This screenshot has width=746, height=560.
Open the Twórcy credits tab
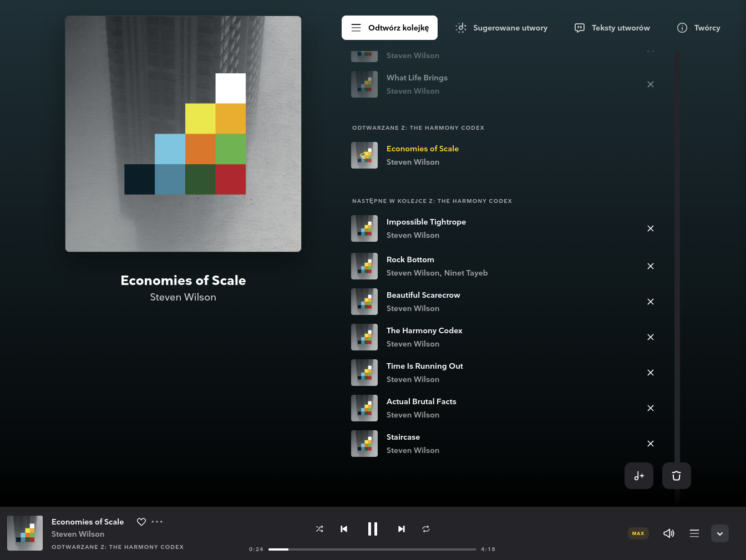[699, 28]
